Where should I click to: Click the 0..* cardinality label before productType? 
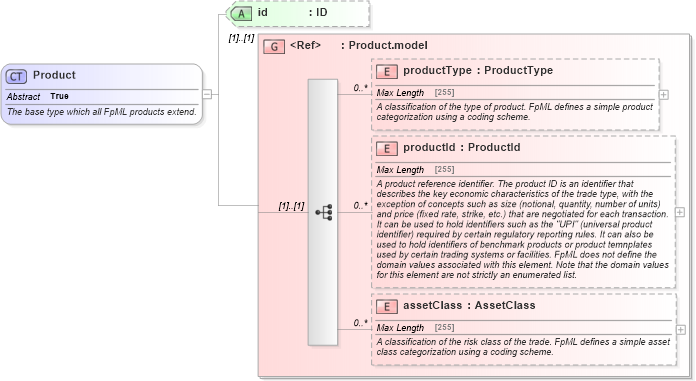[360, 88]
